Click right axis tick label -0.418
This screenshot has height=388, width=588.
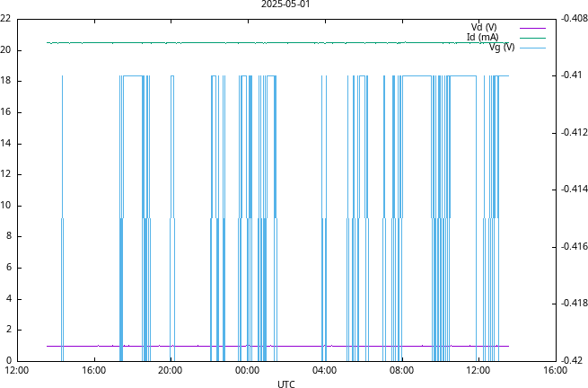click(575, 303)
